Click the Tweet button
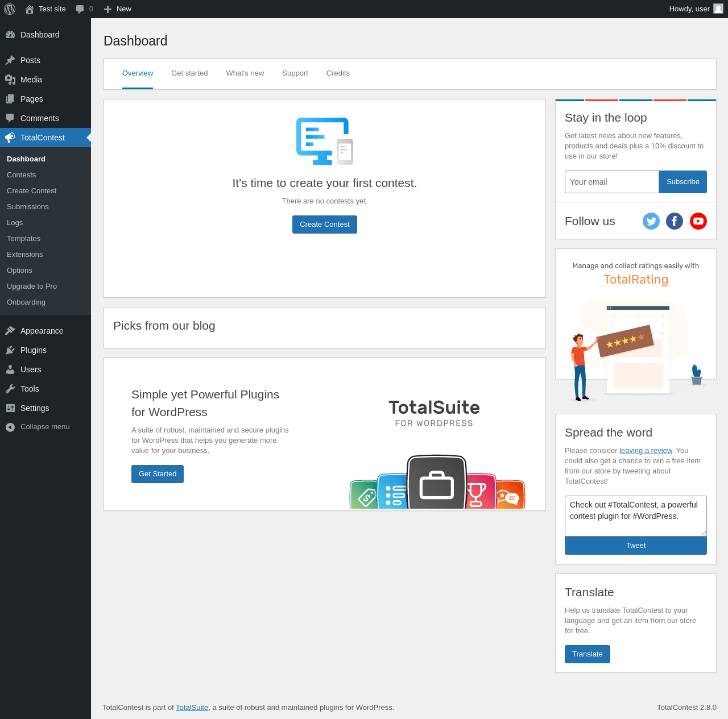The width and height of the screenshot is (728, 719). (636, 546)
